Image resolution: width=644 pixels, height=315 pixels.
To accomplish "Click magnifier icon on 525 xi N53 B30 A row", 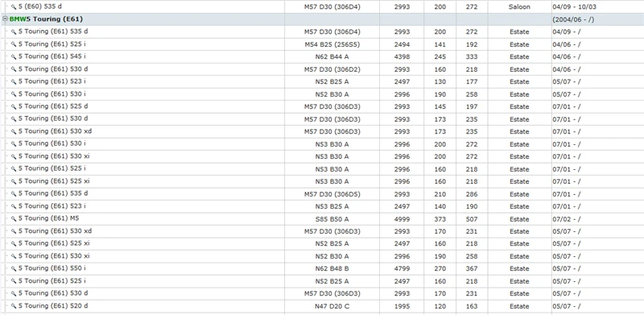I will click(14, 181).
